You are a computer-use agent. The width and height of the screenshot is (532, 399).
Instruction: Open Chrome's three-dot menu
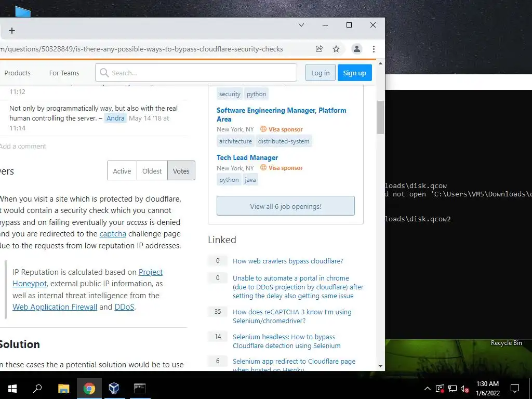pyautogui.click(x=374, y=49)
